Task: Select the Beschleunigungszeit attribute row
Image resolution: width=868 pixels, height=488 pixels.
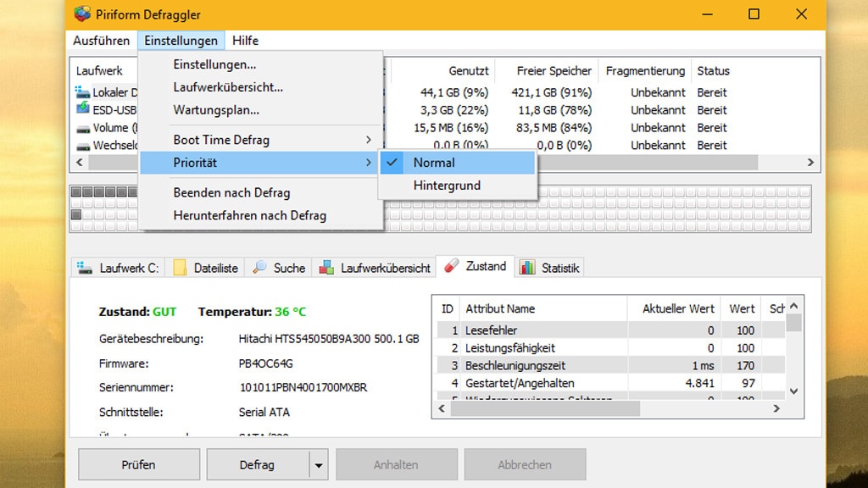Action: pos(611,366)
